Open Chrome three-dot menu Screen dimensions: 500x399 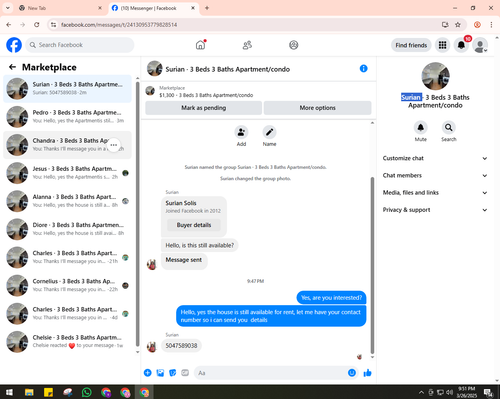[491, 25]
